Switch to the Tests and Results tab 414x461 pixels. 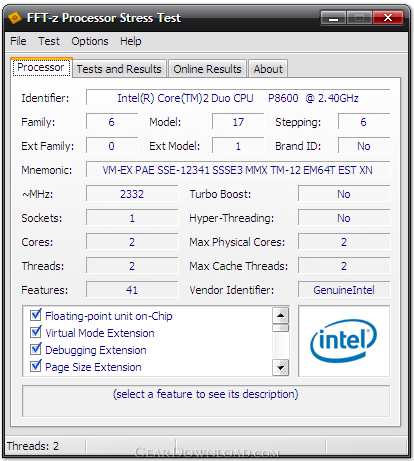119,69
